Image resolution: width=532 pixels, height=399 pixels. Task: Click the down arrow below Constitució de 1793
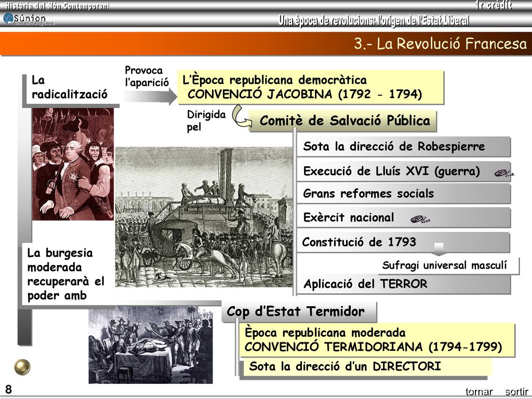[438, 249]
